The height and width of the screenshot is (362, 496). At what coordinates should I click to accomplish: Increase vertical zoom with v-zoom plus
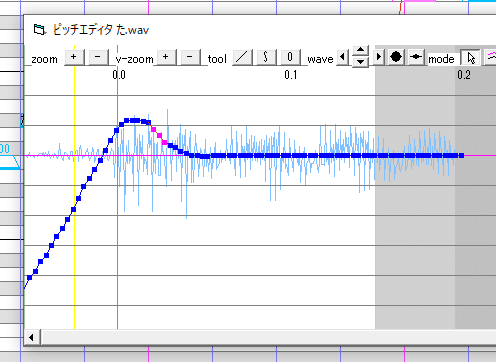[166, 57]
